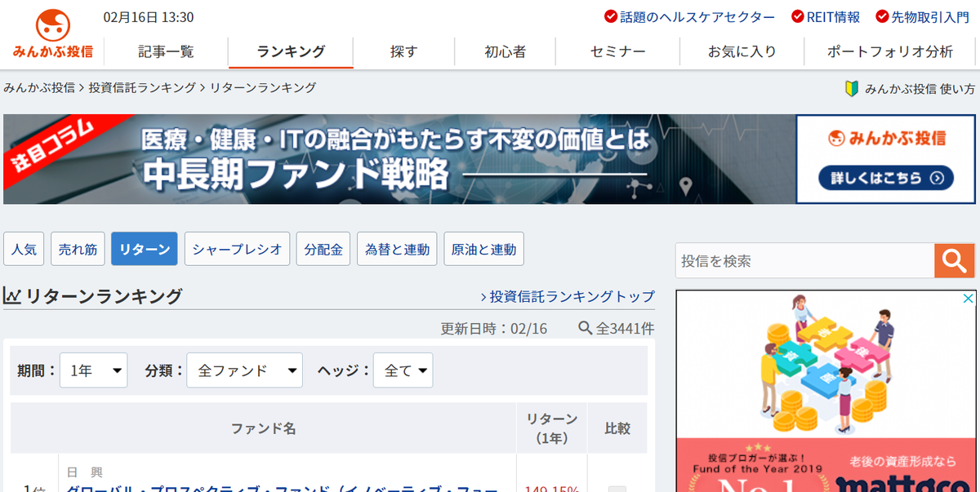Select the 売れ筋 ranking button
This screenshot has height=492, width=980.
click(78, 249)
